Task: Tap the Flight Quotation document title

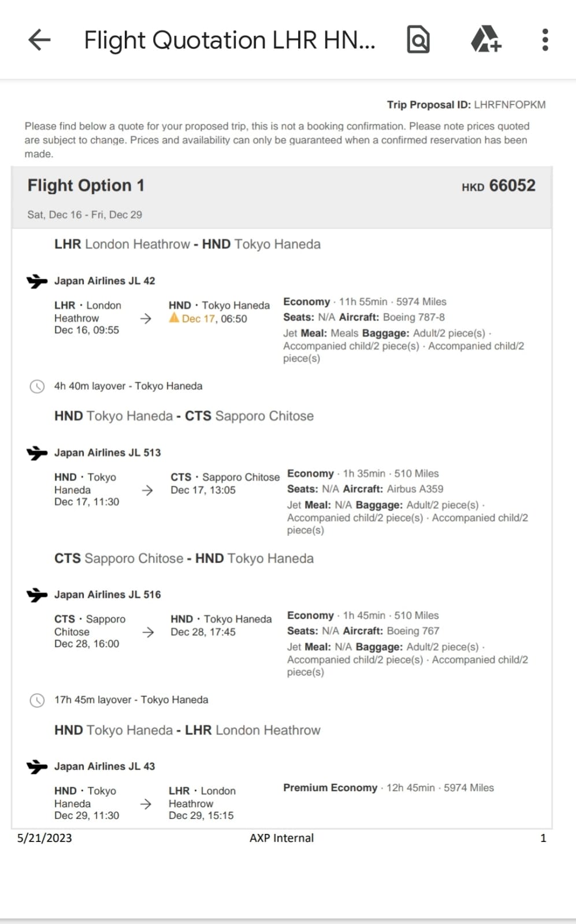Action: [x=229, y=40]
